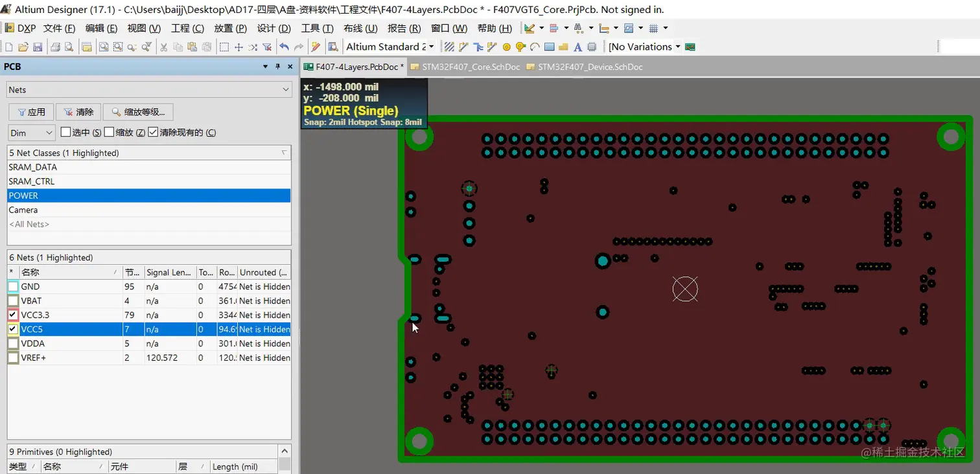Switch to the STM32F407_Device.SchDoc tab
The image size is (980, 474).
[x=584, y=67]
